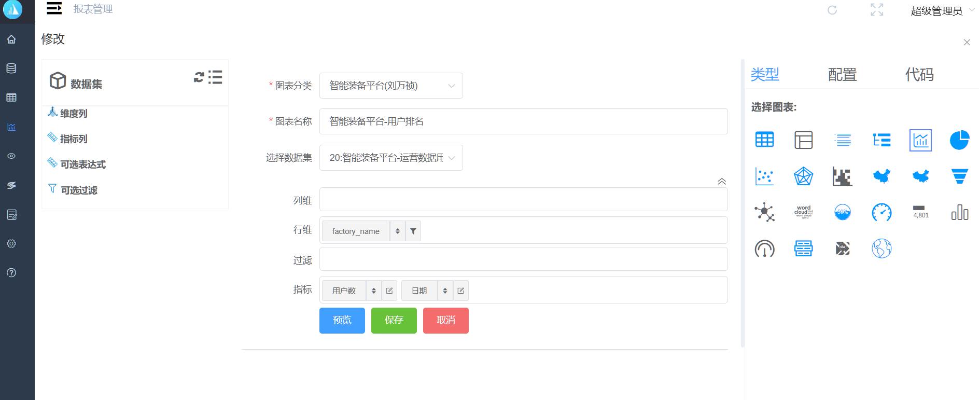Choose the outlined column bar chart
Viewport: 980px width, 400px height.
point(959,212)
